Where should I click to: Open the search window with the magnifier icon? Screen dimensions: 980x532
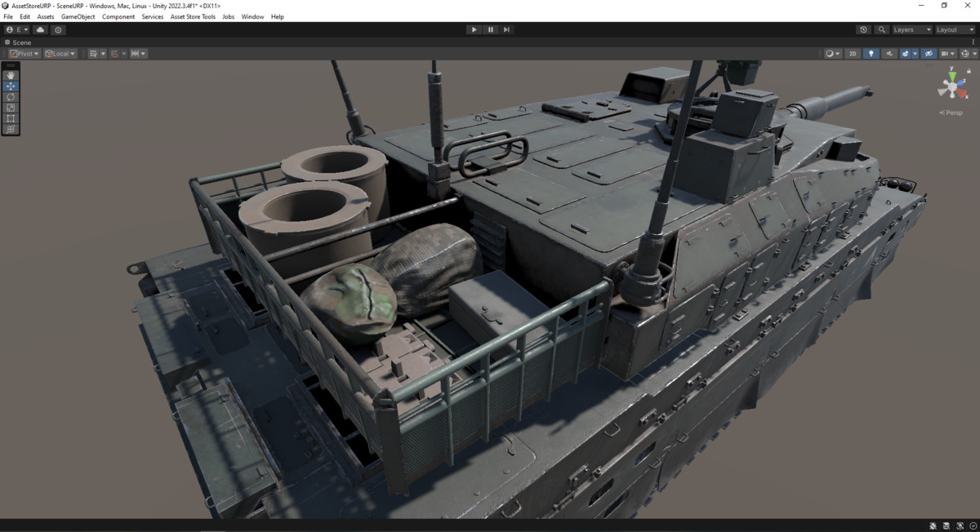[881, 29]
